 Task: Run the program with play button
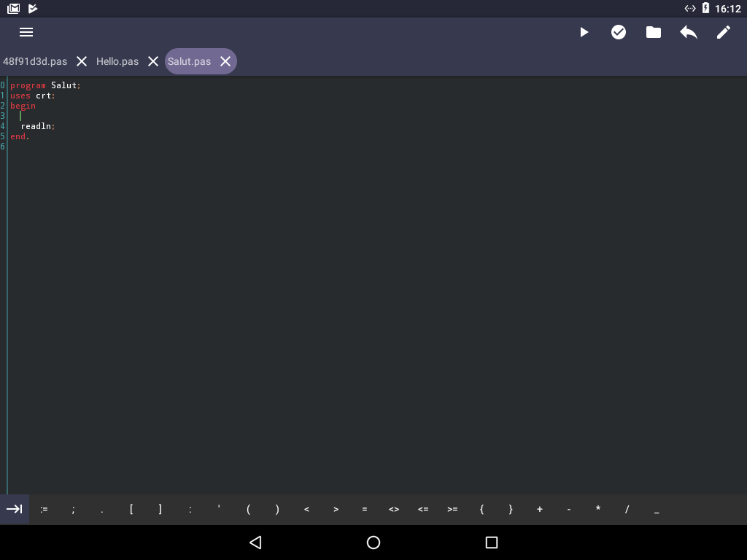click(584, 32)
